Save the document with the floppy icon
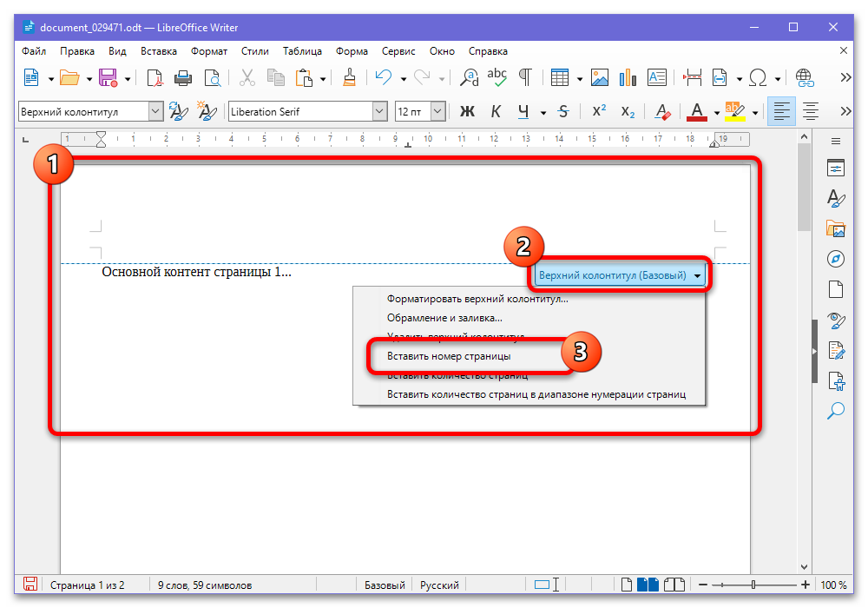Viewport: 868px width, 608px height. (108, 78)
